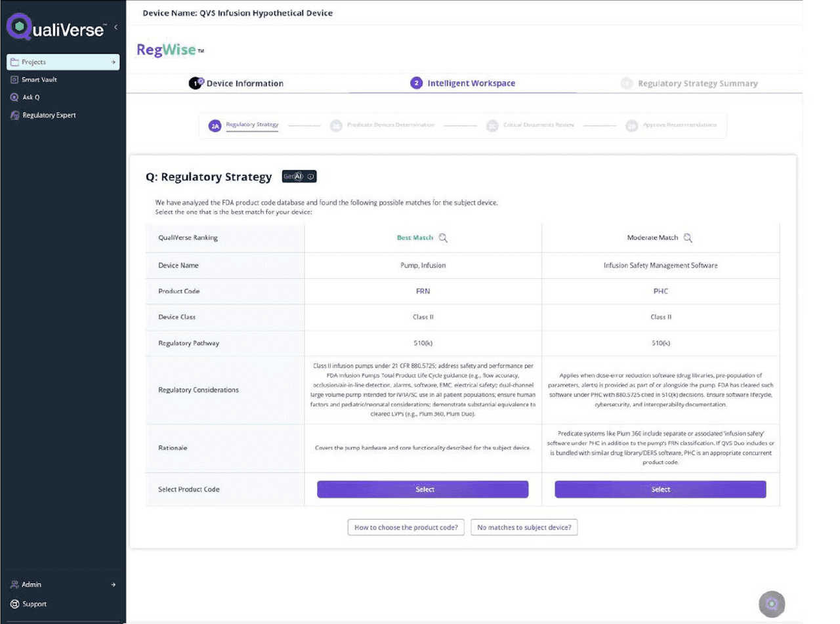Expand the Projects arrow

point(114,62)
